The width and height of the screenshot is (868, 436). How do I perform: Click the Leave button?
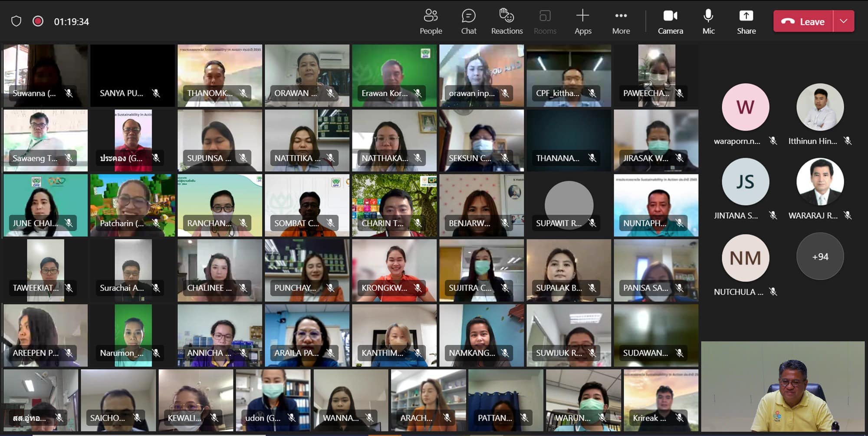(803, 21)
